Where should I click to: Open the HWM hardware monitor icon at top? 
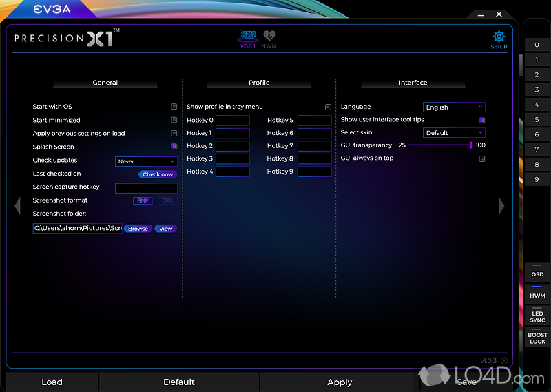coord(269,38)
